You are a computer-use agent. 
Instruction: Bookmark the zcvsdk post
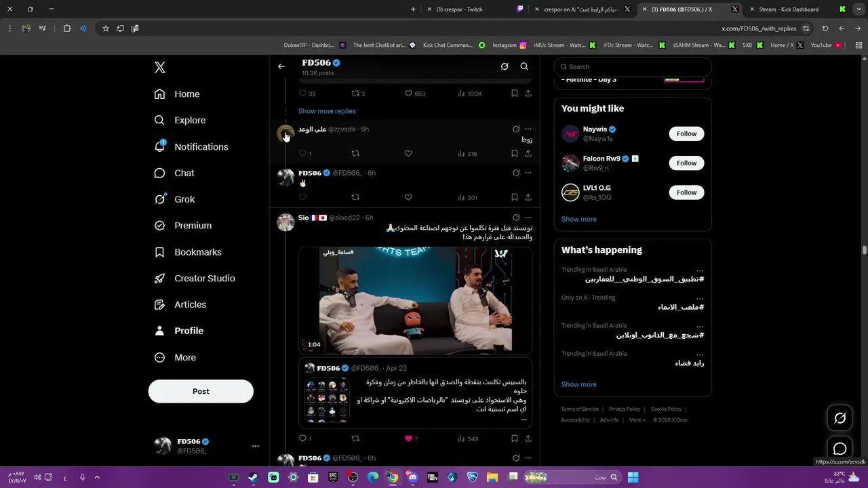pos(514,153)
